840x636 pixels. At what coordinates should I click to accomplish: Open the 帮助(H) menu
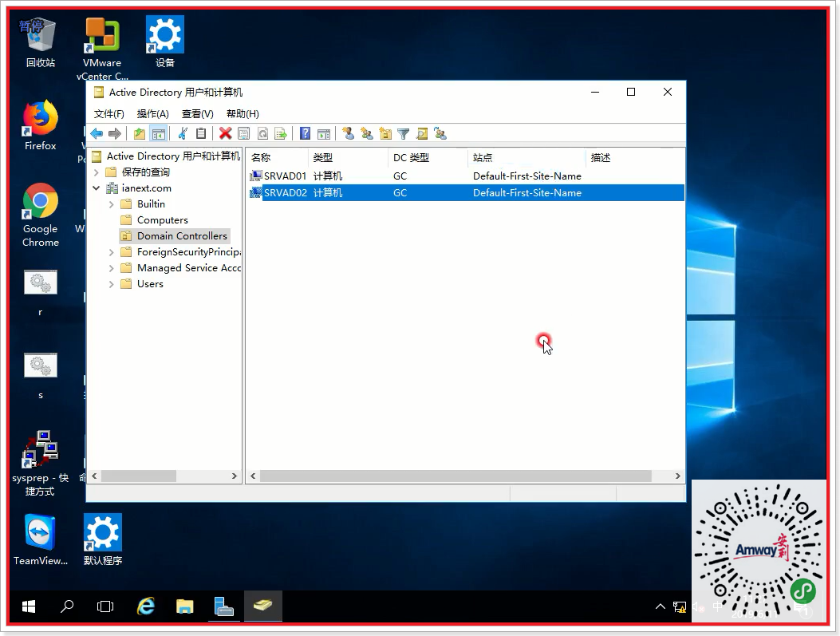[243, 113]
